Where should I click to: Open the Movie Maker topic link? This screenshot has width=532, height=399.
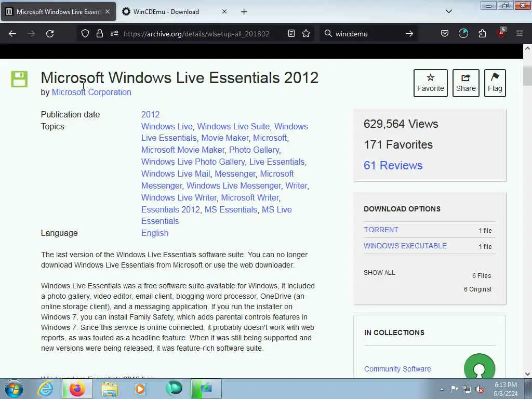225,138
